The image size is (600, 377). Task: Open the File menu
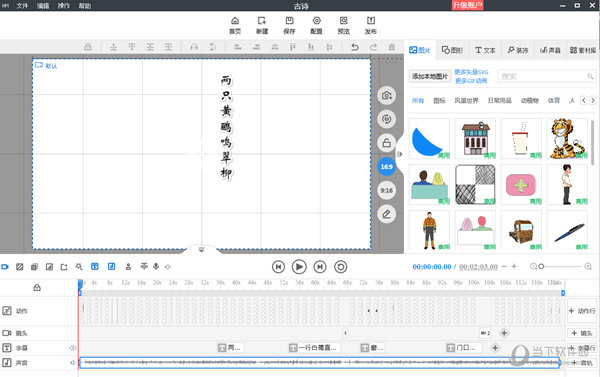coord(22,6)
